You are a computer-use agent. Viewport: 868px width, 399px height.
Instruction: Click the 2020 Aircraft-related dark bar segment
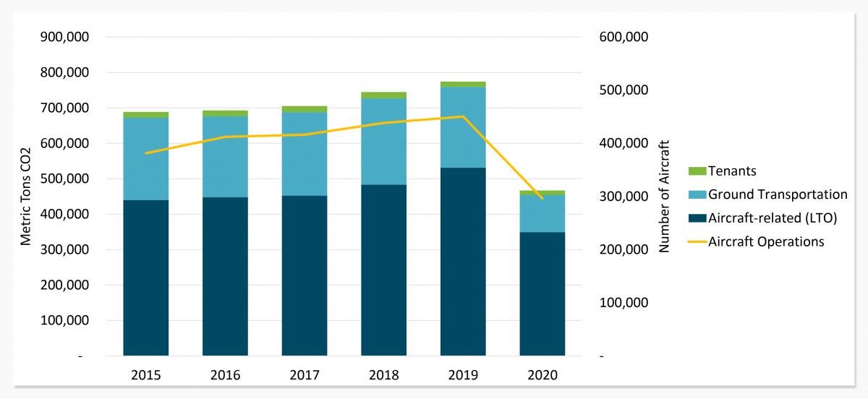(x=542, y=294)
